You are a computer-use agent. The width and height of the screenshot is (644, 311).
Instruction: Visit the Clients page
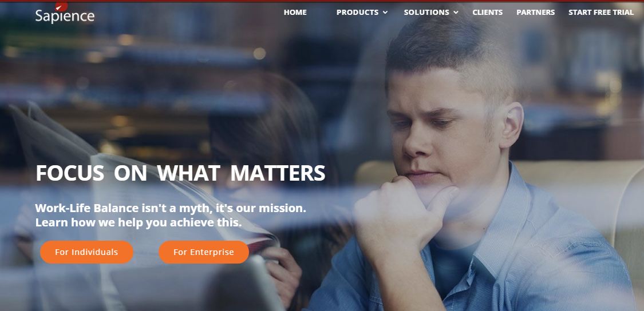click(487, 13)
